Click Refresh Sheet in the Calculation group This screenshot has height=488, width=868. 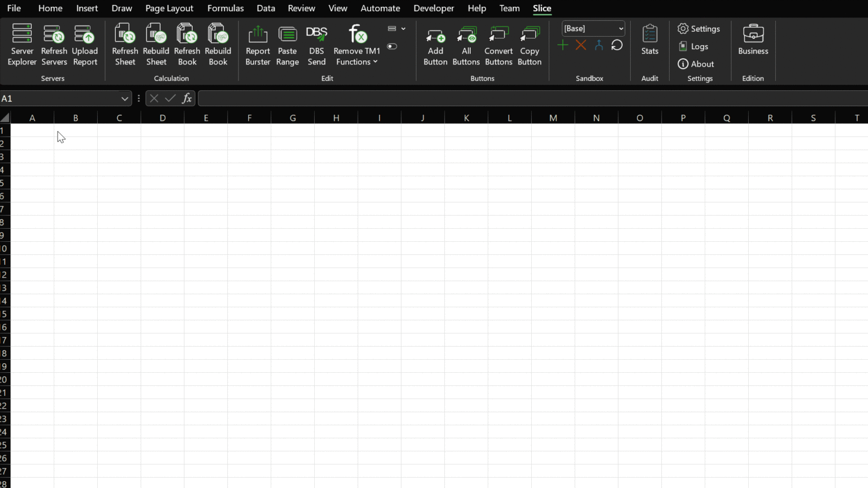coord(124,44)
